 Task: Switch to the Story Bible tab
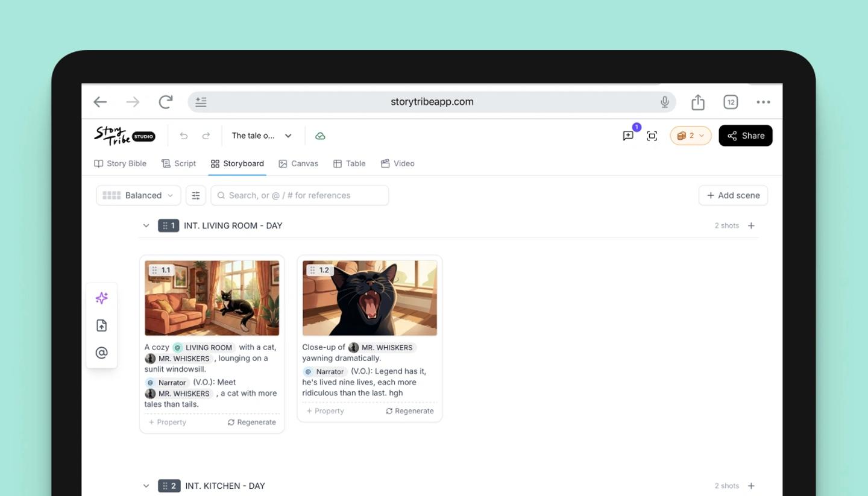click(120, 163)
